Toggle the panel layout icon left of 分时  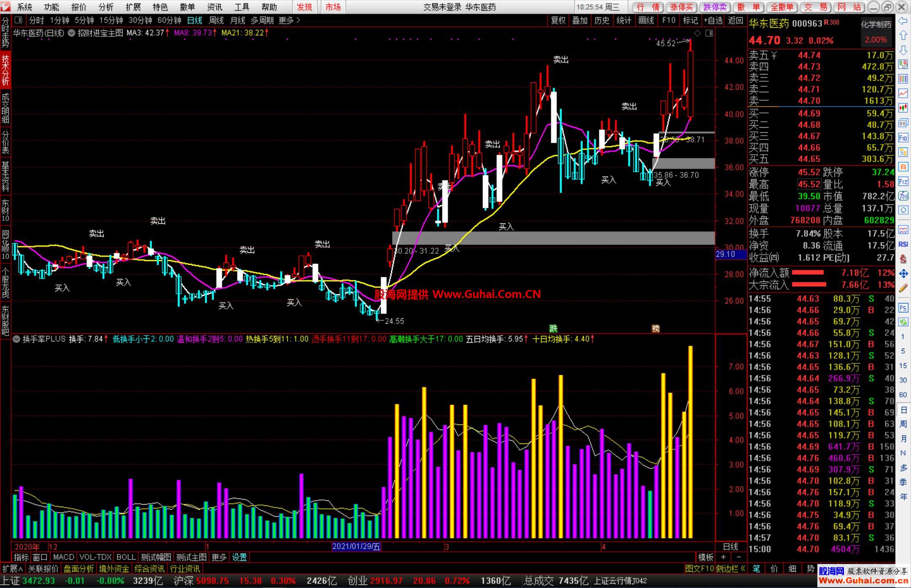click(18, 20)
